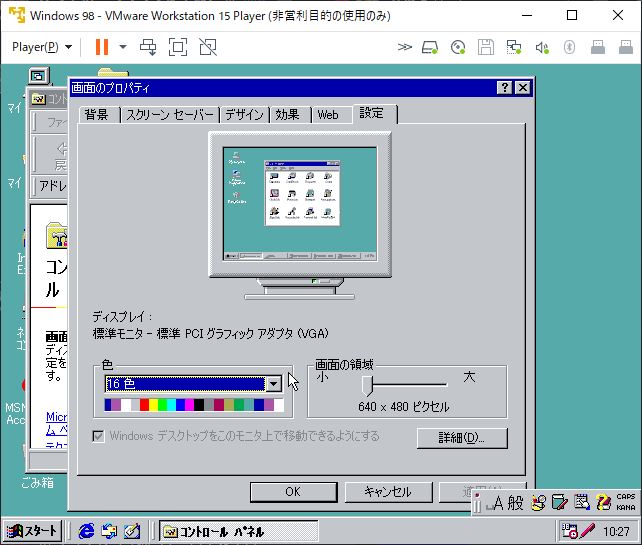
Task: Click the OK button
Action: pos(293,492)
